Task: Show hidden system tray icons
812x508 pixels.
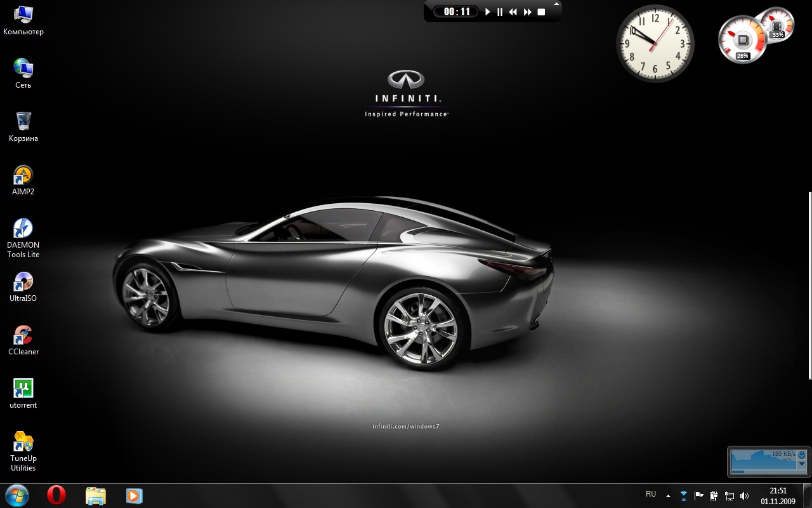Action: pos(668,496)
